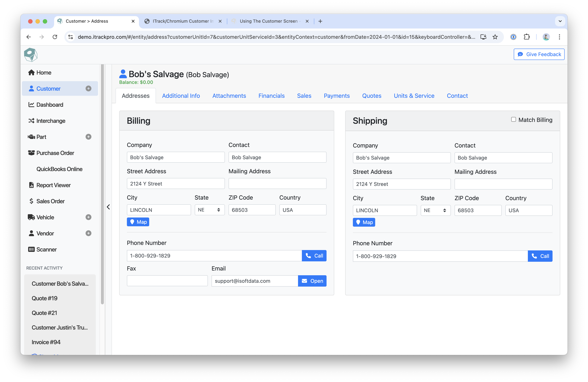This screenshot has width=588, height=382.
Task: Click the Open email button
Action: [312, 281]
